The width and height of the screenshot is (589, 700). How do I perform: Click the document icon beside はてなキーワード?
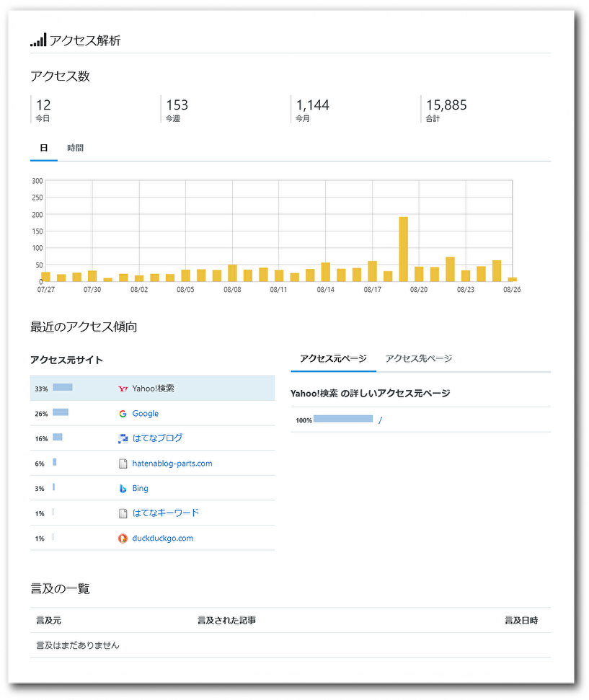click(123, 513)
